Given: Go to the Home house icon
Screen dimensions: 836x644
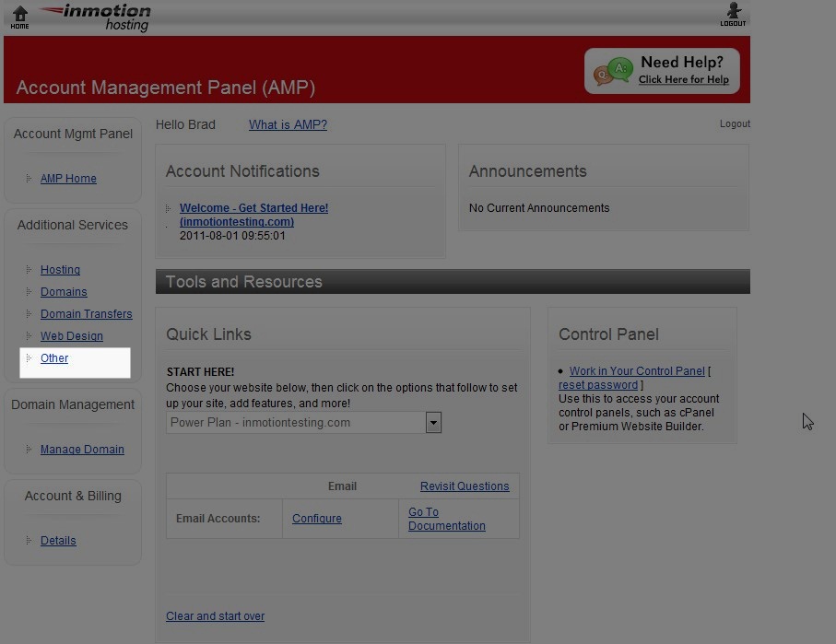Looking at the screenshot, I should coord(19,17).
